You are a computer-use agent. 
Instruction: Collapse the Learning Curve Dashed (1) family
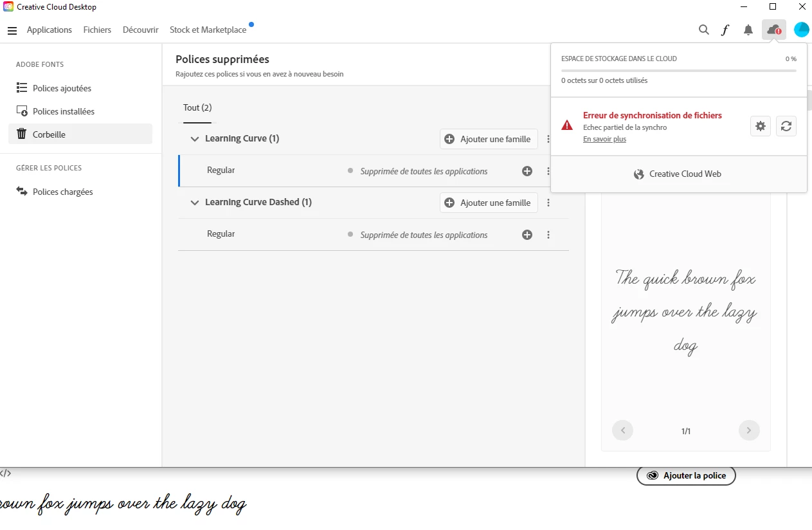click(195, 203)
